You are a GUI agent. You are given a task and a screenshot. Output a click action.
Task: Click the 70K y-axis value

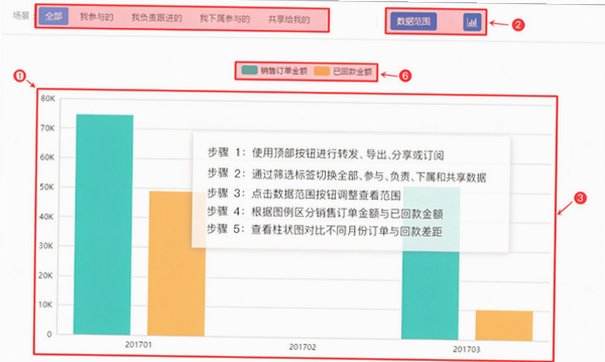47,128
